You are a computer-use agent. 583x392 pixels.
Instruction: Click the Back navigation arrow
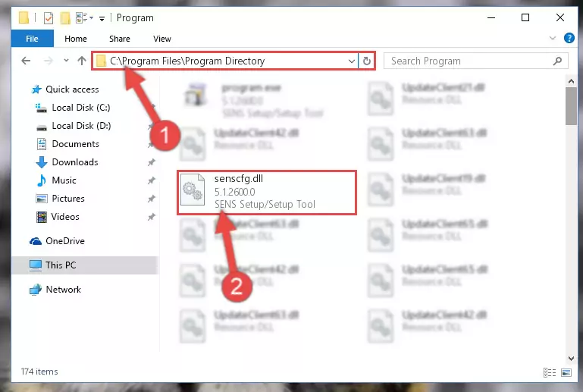point(26,61)
